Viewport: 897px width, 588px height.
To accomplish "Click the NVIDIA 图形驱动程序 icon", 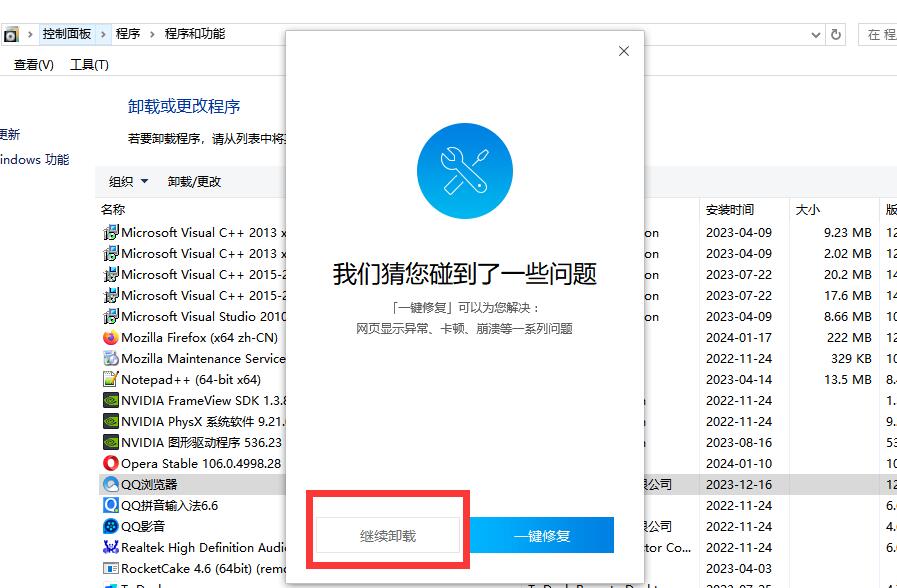I will (110, 442).
